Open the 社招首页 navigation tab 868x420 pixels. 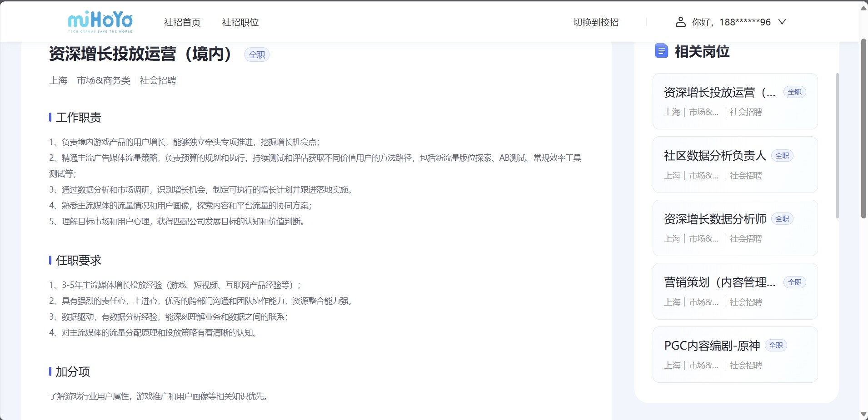182,22
